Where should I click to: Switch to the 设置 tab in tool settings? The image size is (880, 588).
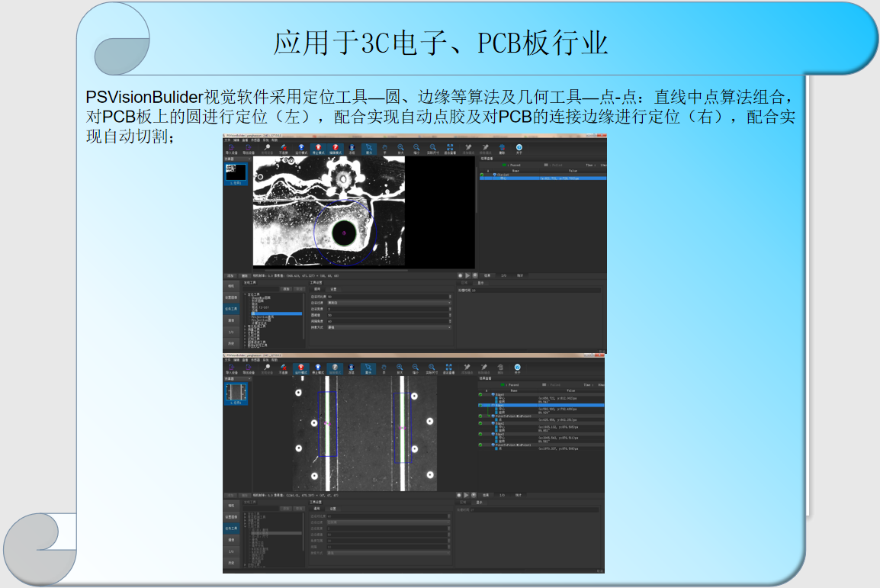pos(334,289)
